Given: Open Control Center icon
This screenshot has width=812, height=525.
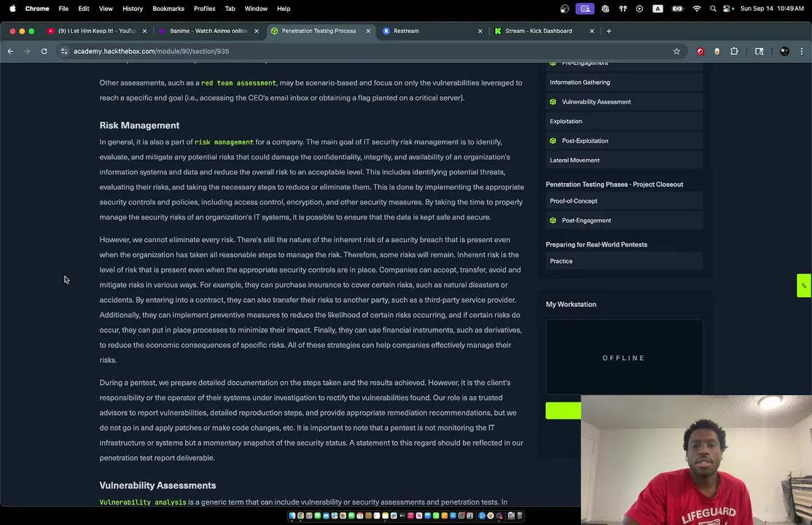Looking at the screenshot, I should pos(727,8).
